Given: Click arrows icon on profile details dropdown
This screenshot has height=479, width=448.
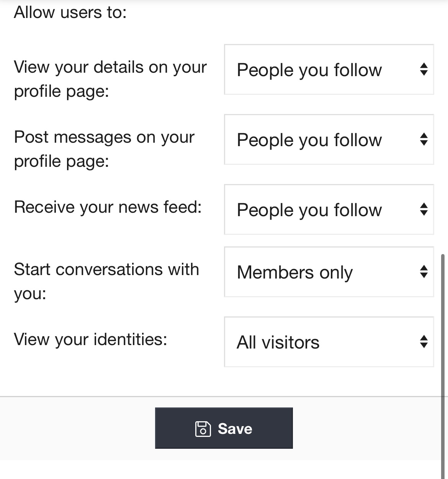Looking at the screenshot, I should (423, 69).
